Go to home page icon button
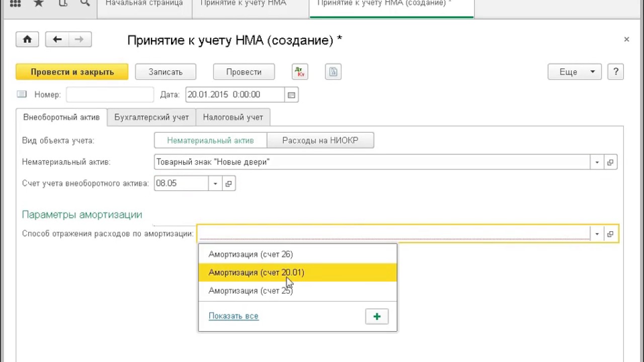 (x=27, y=39)
